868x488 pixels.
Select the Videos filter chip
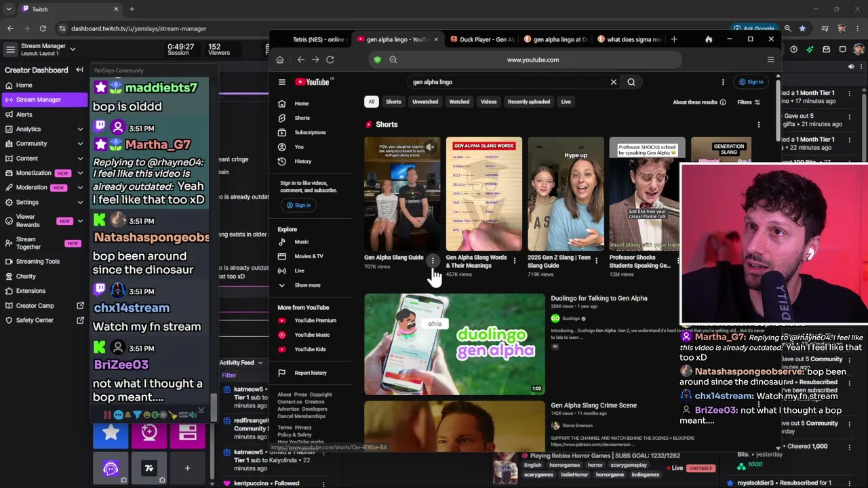tap(488, 102)
